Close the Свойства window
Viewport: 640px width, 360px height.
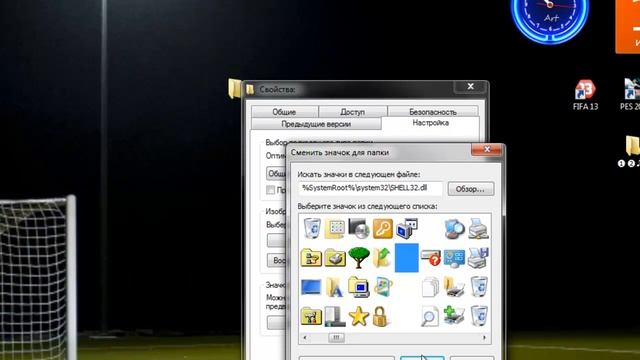click(x=470, y=87)
